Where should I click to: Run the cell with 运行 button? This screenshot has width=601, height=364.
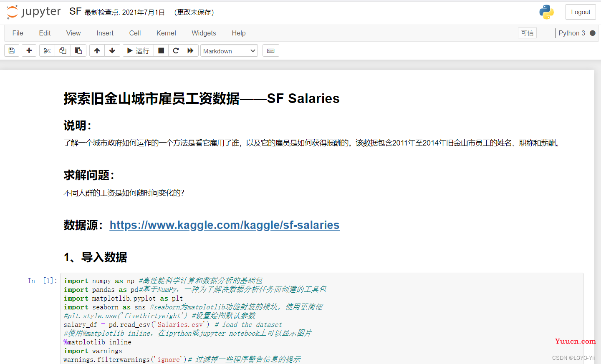138,50
